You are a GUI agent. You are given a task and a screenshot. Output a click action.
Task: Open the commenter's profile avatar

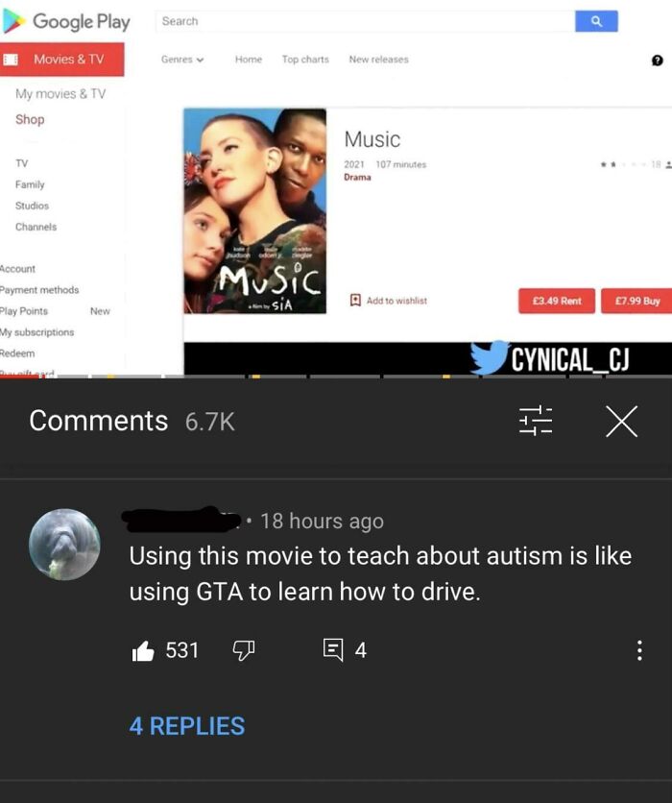click(x=64, y=545)
